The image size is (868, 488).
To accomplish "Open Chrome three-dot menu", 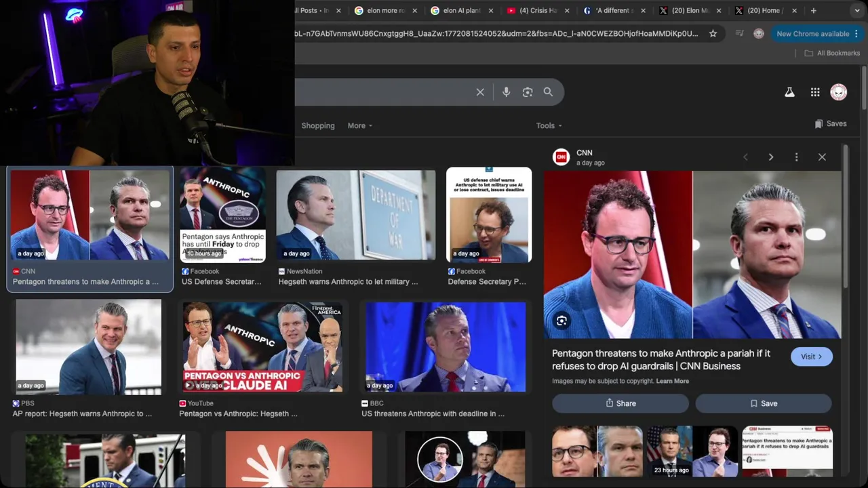I will point(857,33).
